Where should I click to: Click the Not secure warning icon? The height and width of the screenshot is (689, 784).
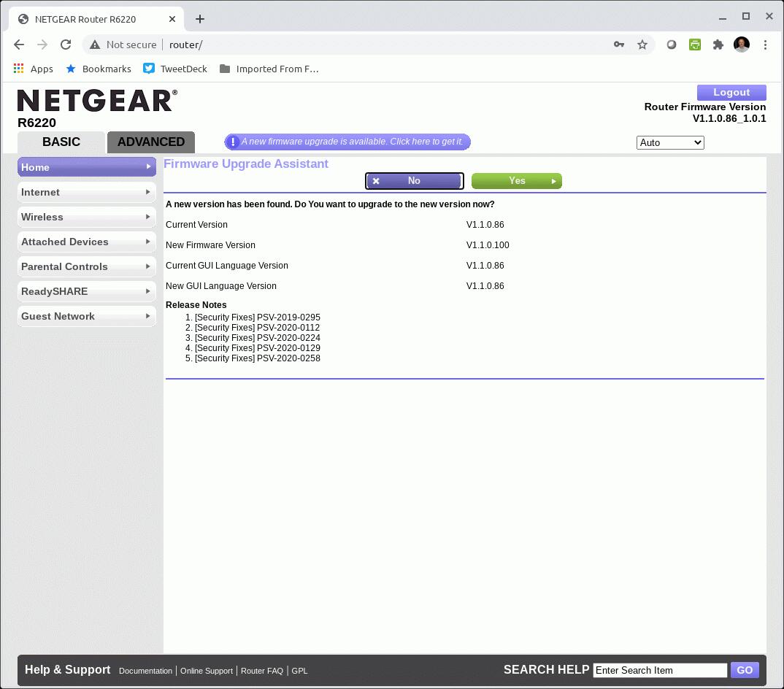point(94,45)
